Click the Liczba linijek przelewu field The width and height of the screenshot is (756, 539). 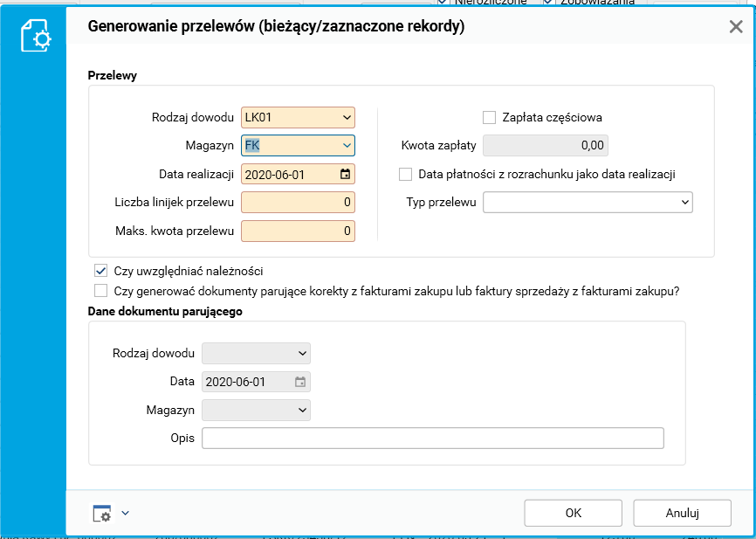click(298, 203)
